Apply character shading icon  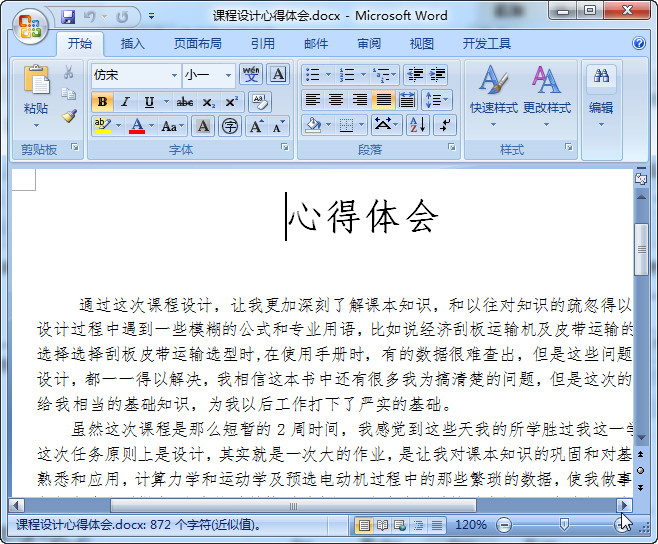click(x=203, y=126)
